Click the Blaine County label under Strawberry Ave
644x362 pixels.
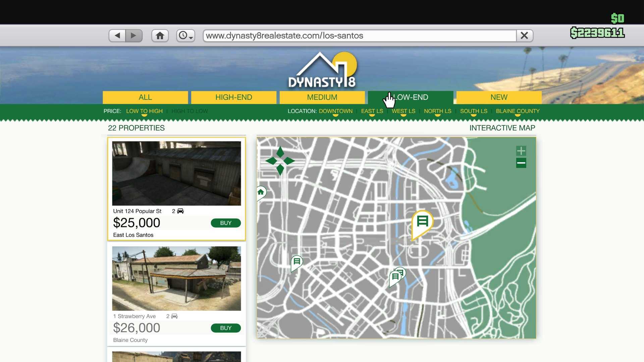pos(130,340)
